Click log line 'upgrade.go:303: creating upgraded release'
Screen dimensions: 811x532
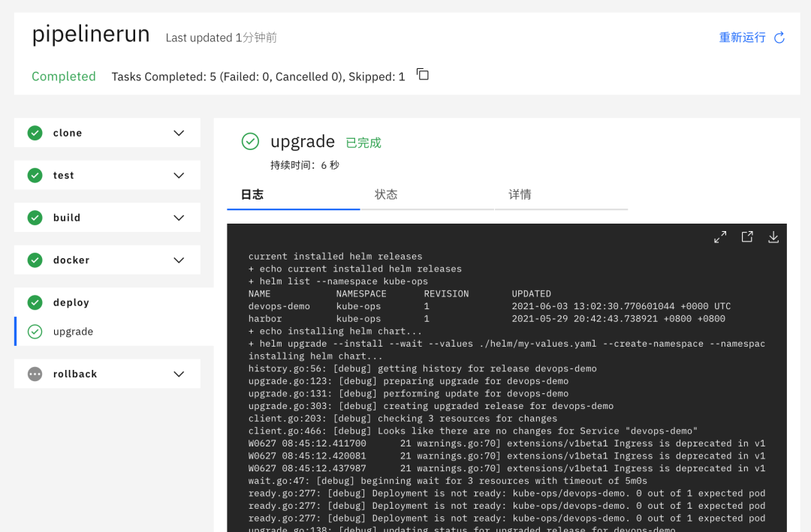click(x=431, y=406)
